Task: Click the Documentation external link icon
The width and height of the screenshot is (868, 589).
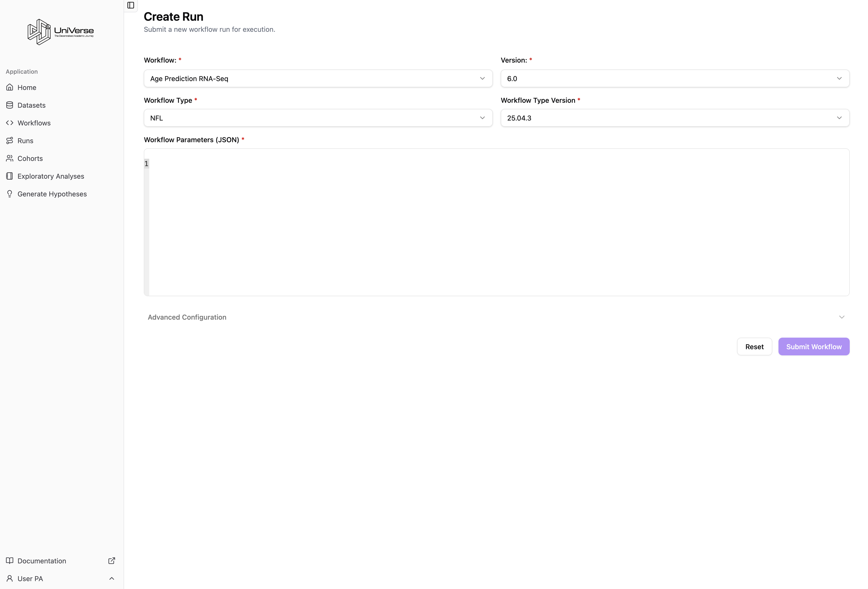Action: (111, 561)
